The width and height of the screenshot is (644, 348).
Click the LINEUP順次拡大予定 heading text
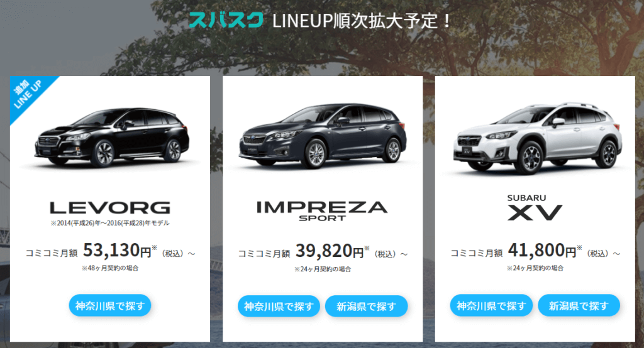click(x=362, y=21)
